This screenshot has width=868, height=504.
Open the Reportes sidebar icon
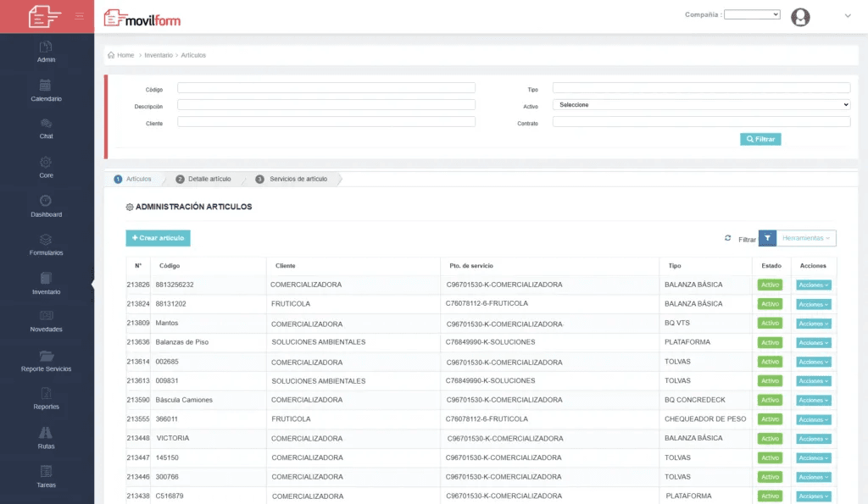coord(46,393)
